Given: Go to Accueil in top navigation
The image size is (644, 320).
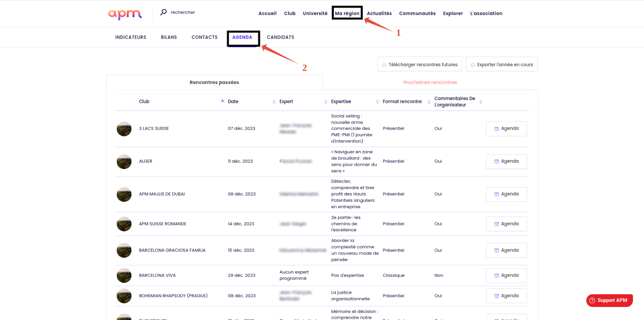Looking at the screenshot, I should 268,13.
